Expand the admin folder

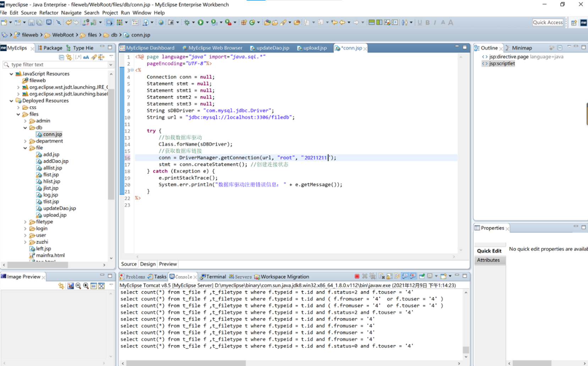click(25, 121)
